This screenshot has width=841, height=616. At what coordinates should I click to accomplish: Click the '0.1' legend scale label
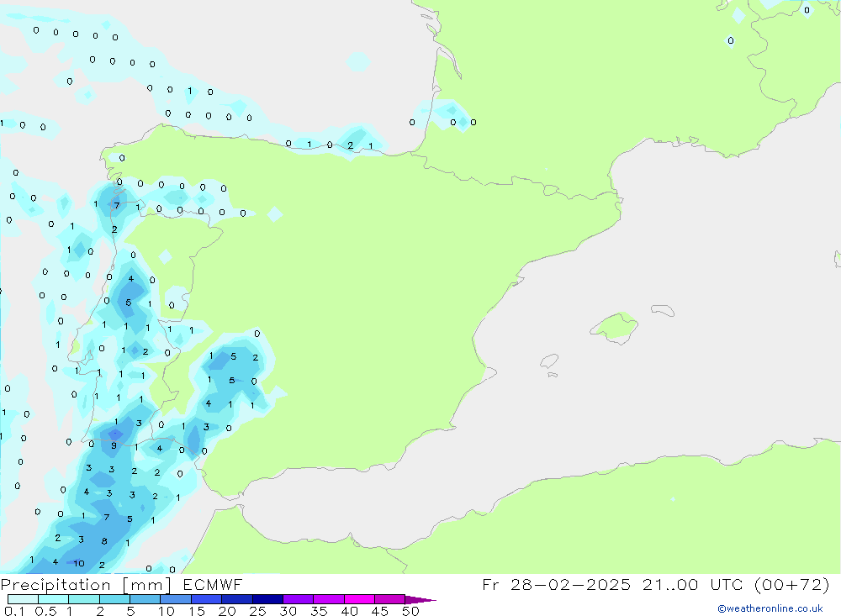pos(14,611)
